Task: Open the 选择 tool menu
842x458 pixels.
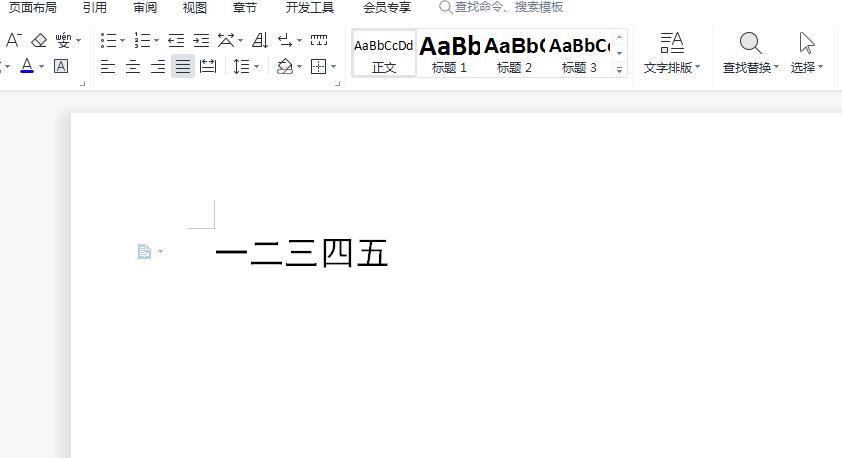Action: pos(807,53)
